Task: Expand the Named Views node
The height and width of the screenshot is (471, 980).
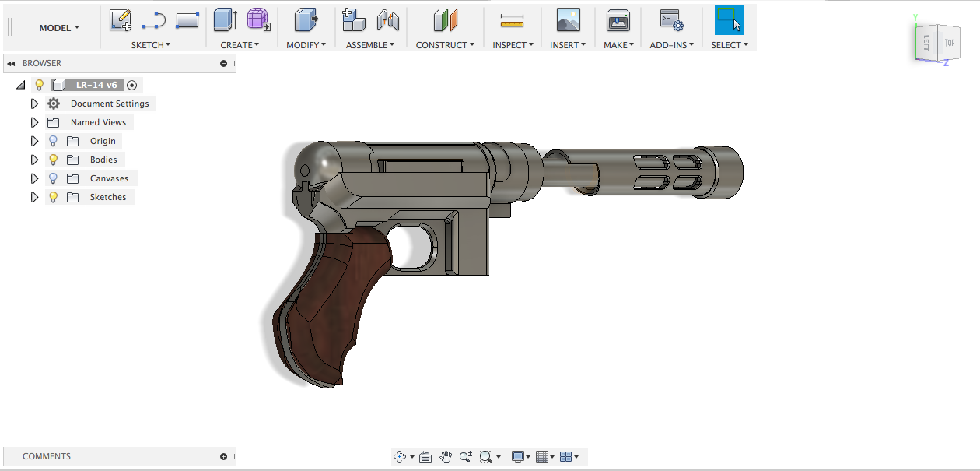Action: point(34,122)
